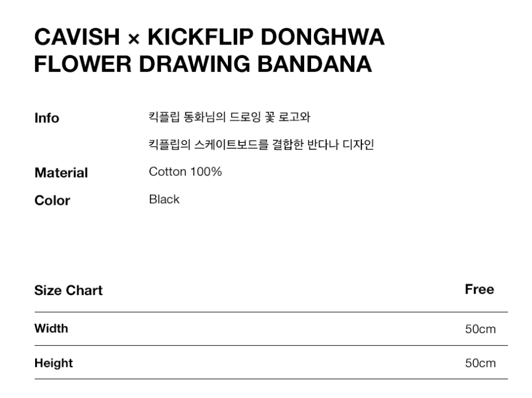Screen dimensions: 532x398
Task: Select the Color label
Action: [52, 201]
